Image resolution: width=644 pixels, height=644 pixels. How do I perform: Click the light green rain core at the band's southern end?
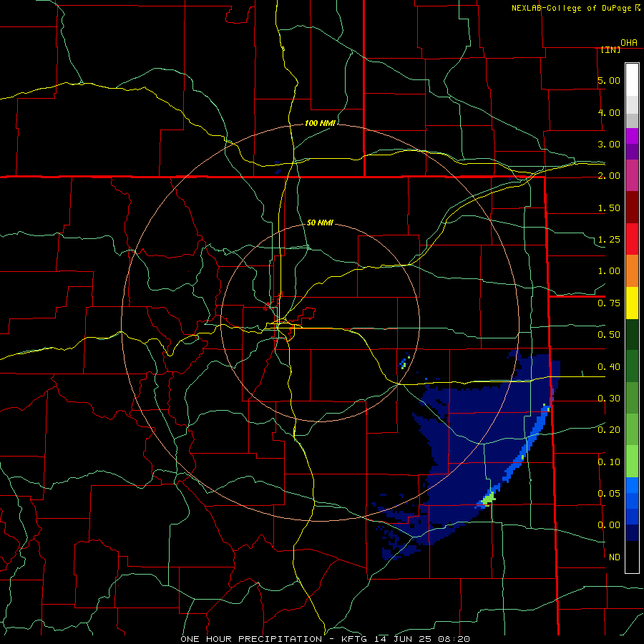point(489,499)
